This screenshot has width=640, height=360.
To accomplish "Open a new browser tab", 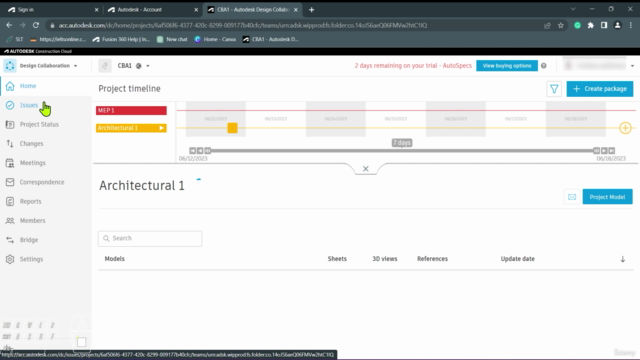I will 311,9.
